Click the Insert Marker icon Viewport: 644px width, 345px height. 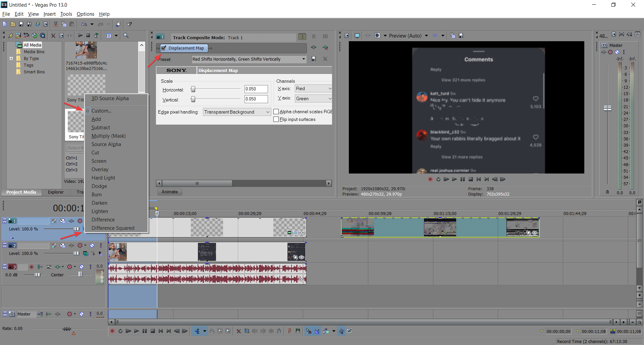click(x=290, y=331)
